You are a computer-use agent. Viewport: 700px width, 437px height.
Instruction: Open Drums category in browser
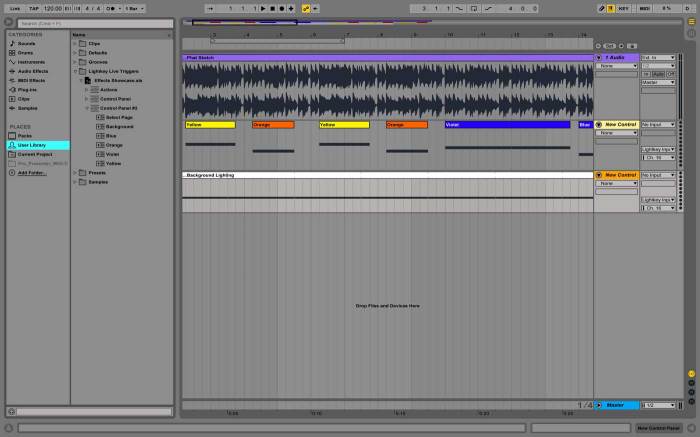click(25, 53)
